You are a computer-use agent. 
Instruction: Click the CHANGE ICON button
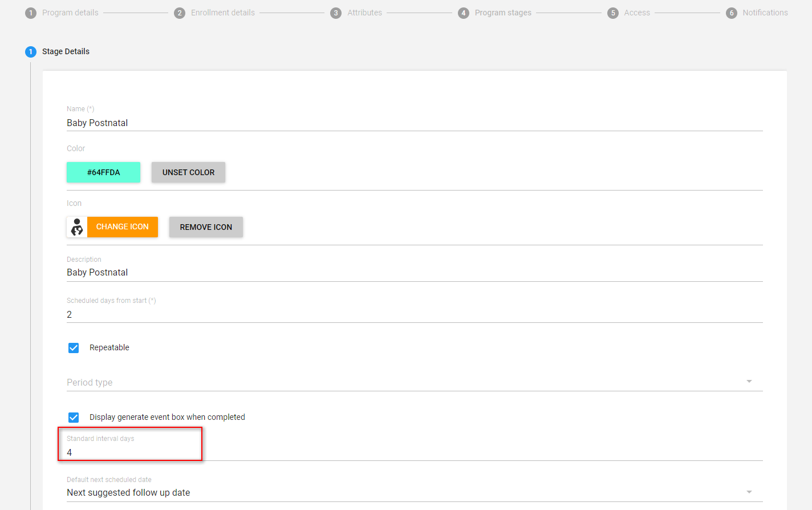pyautogui.click(x=123, y=227)
